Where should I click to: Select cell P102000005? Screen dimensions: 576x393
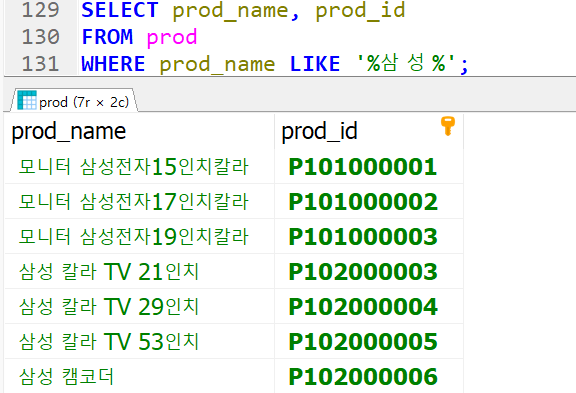pyautogui.click(x=369, y=342)
